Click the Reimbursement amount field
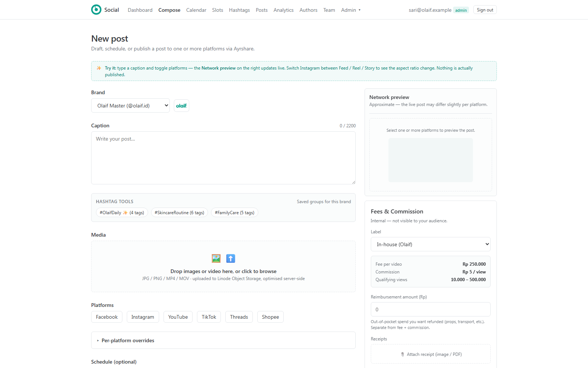The width and height of the screenshot is (588, 368). (x=430, y=309)
